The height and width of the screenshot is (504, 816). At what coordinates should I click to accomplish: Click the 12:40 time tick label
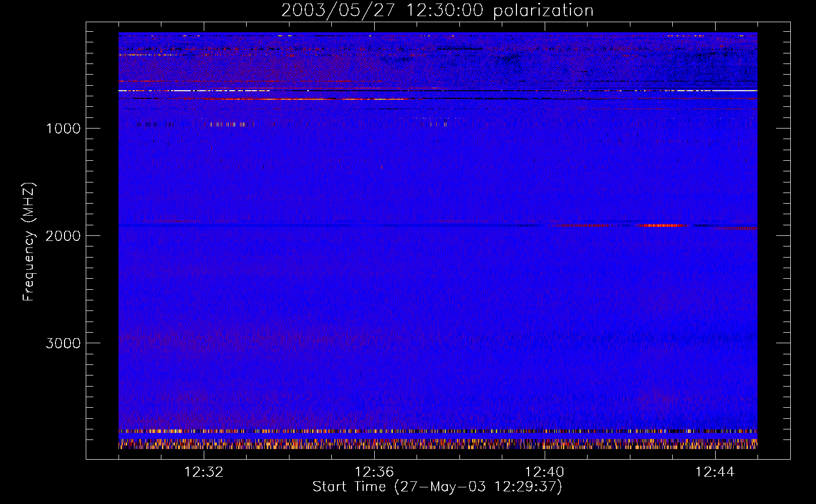[x=545, y=472]
